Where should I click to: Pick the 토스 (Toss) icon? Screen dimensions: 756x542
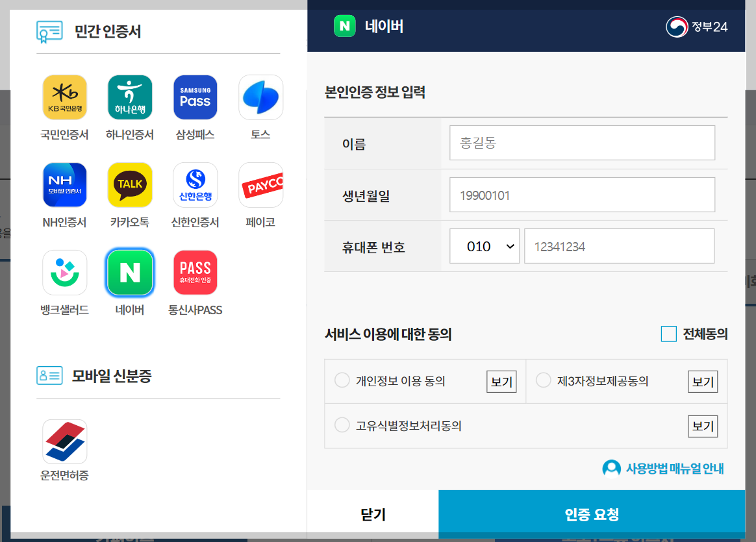(x=260, y=97)
